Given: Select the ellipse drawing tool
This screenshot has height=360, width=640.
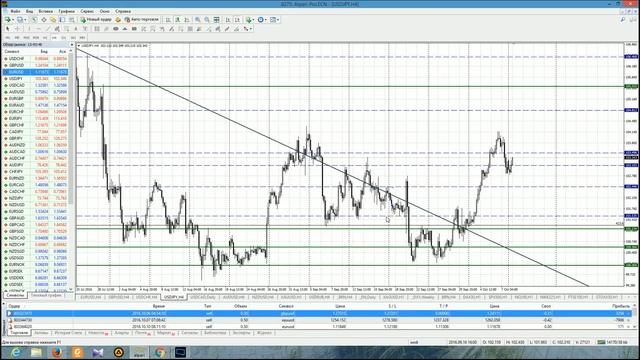Looking at the screenshot, I should click(116, 29).
